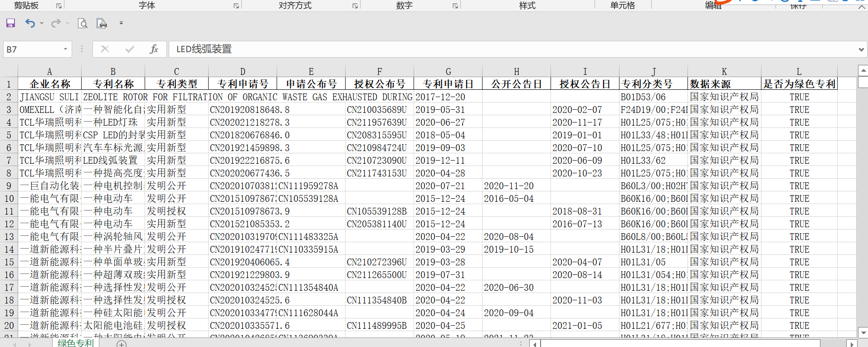
Task: Open the Insert Function fx dialog
Action: tap(154, 49)
